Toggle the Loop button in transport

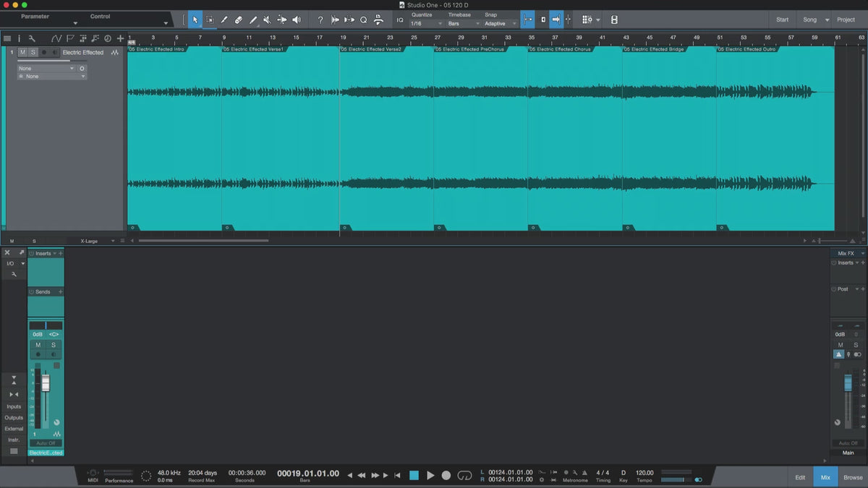coord(465,475)
